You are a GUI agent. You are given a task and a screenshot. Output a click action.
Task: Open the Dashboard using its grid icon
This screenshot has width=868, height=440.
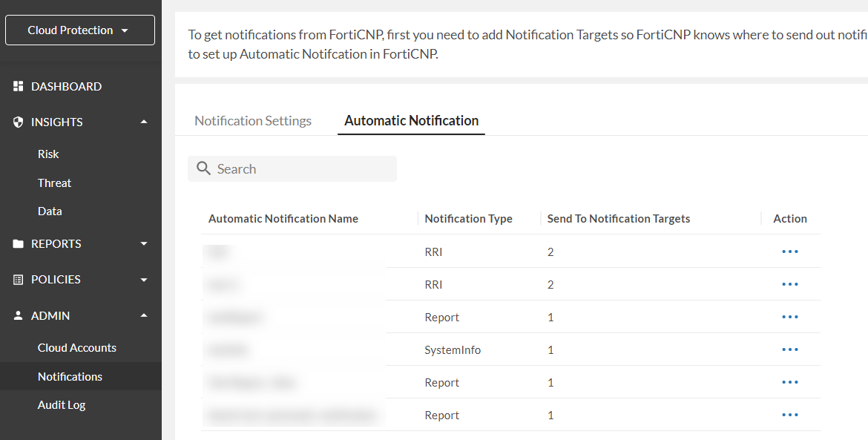click(x=18, y=86)
